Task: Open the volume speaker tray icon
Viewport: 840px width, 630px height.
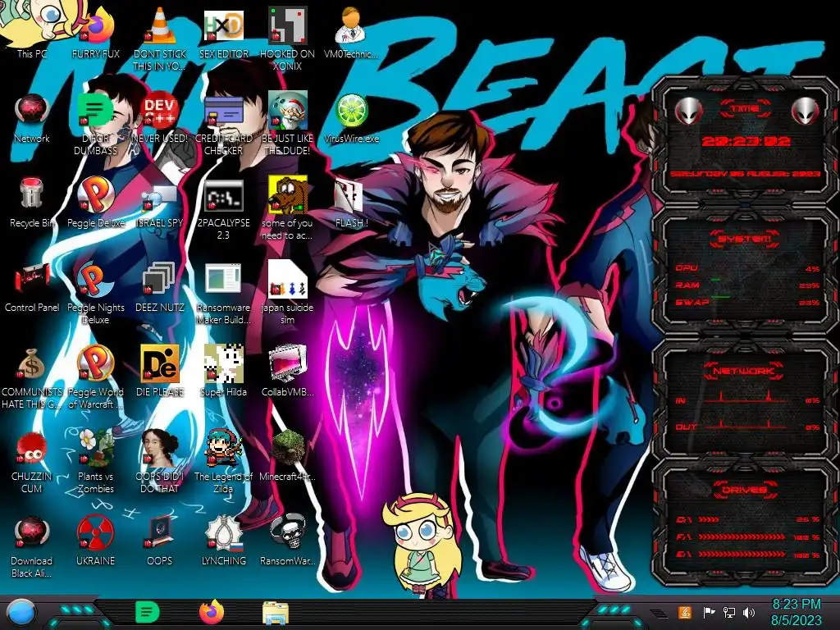Action: click(749, 612)
